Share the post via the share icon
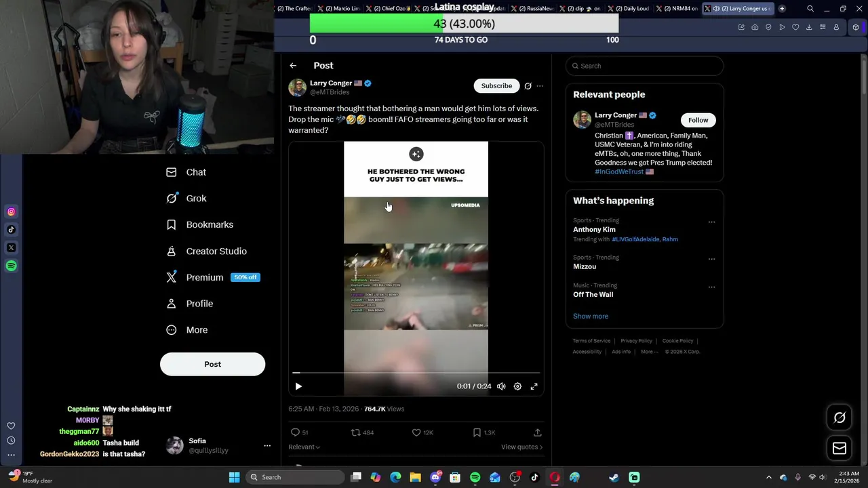Image resolution: width=868 pixels, height=488 pixels. click(x=537, y=432)
